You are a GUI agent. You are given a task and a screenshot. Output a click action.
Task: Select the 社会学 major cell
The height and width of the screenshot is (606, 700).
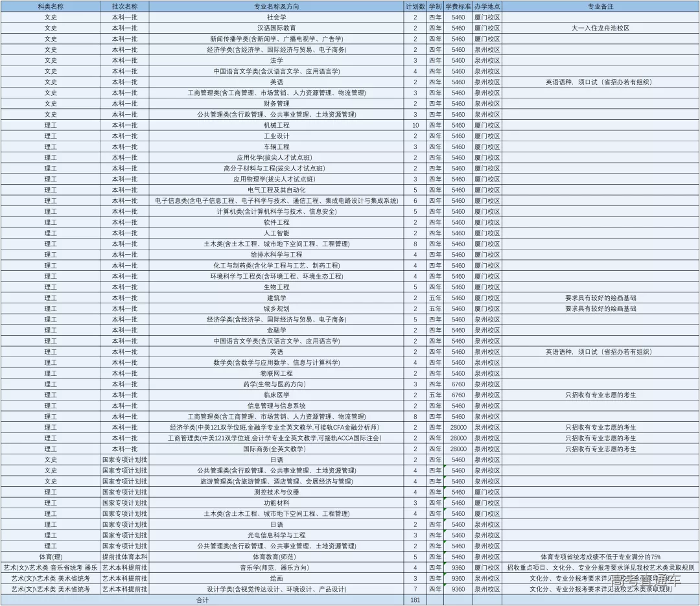(x=276, y=17)
